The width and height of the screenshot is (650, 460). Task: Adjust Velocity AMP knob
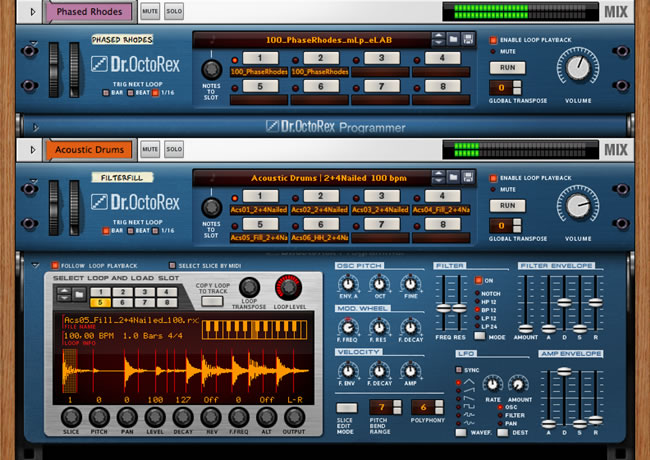click(410, 371)
